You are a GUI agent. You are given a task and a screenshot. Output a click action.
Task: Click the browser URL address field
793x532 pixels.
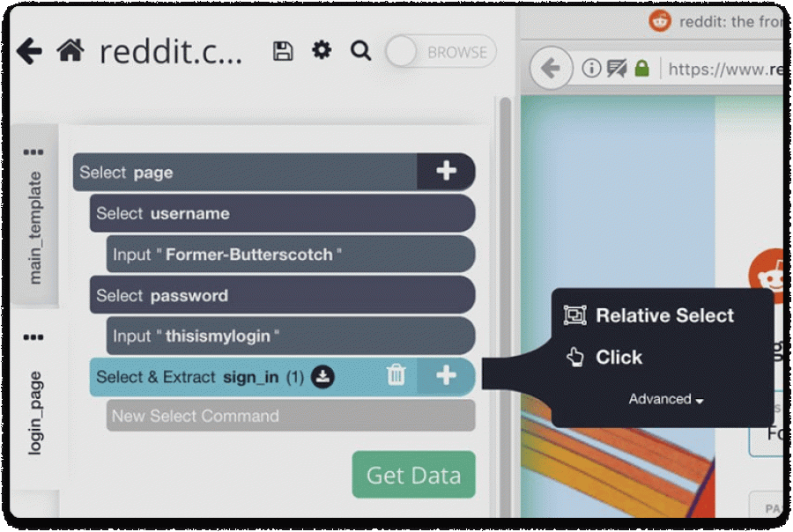pyautogui.click(x=725, y=69)
